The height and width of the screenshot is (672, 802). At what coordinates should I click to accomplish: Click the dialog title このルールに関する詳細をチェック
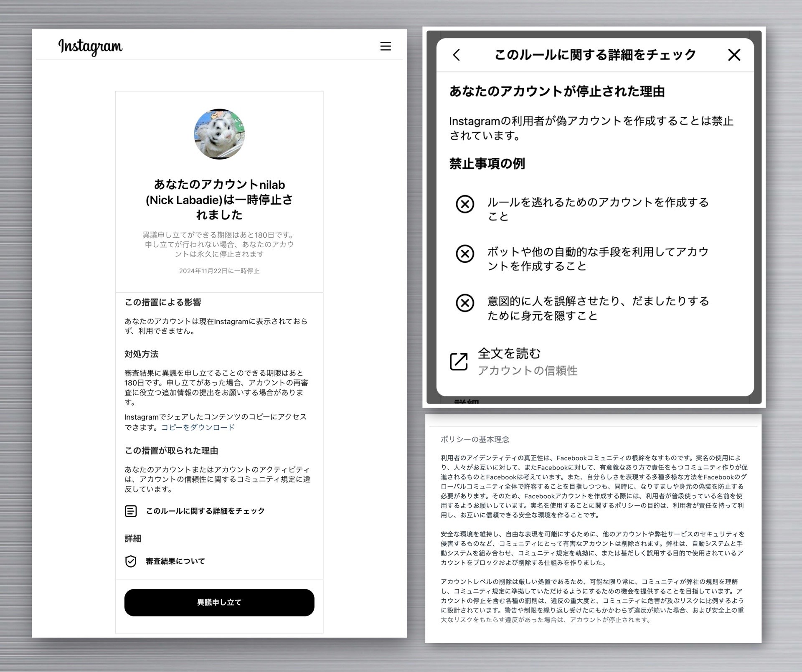click(595, 55)
